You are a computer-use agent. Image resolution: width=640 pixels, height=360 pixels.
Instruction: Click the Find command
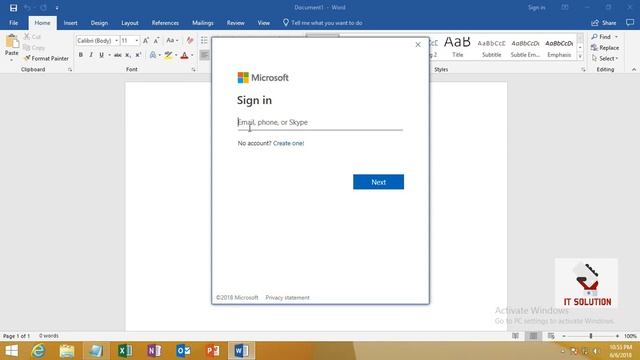(x=604, y=37)
